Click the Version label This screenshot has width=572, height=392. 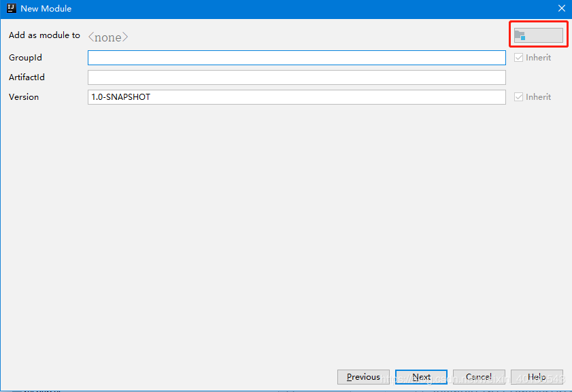click(x=24, y=97)
